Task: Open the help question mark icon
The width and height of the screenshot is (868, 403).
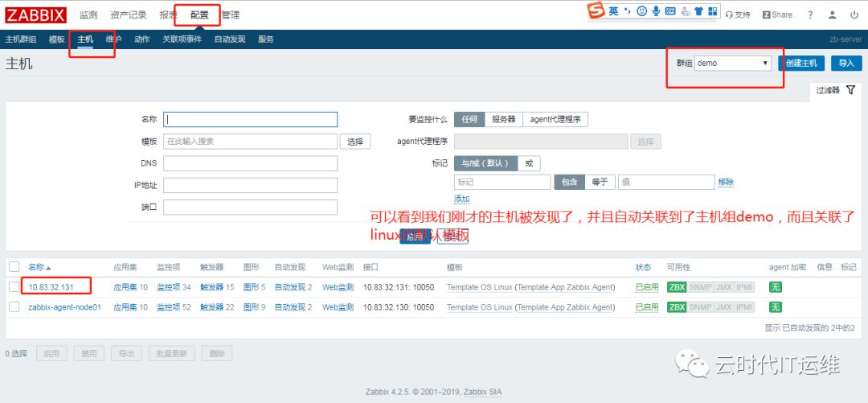Action: click(x=810, y=15)
